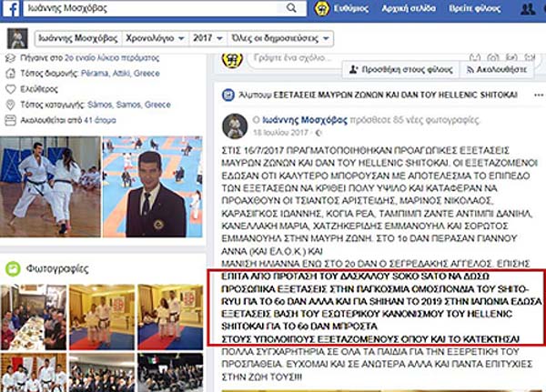Open the Sámos, Samos, Greece hometown link
Viewport: 546px width, 392px height.
click(x=121, y=106)
